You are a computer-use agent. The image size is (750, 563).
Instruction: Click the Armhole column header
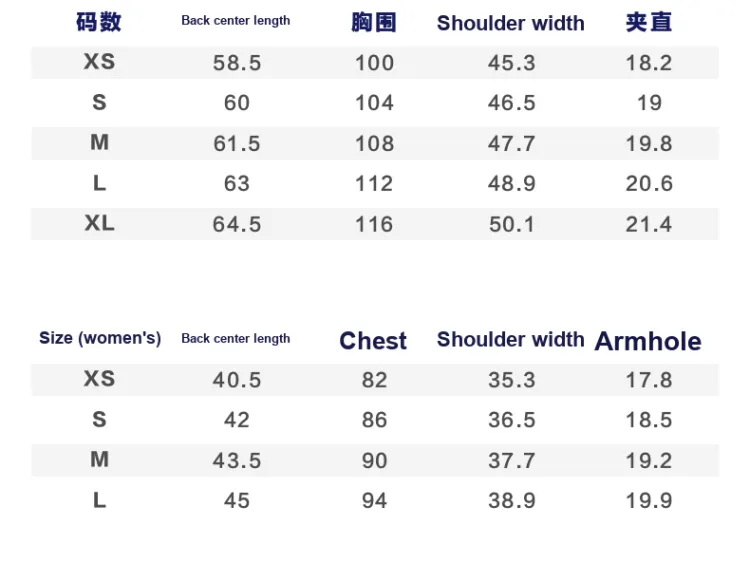click(x=648, y=341)
